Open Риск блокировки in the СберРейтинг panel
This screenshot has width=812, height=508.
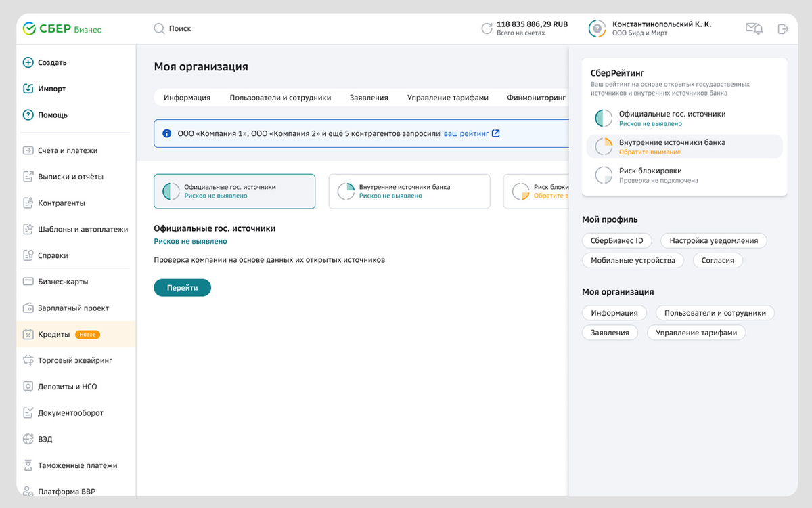[684, 175]
